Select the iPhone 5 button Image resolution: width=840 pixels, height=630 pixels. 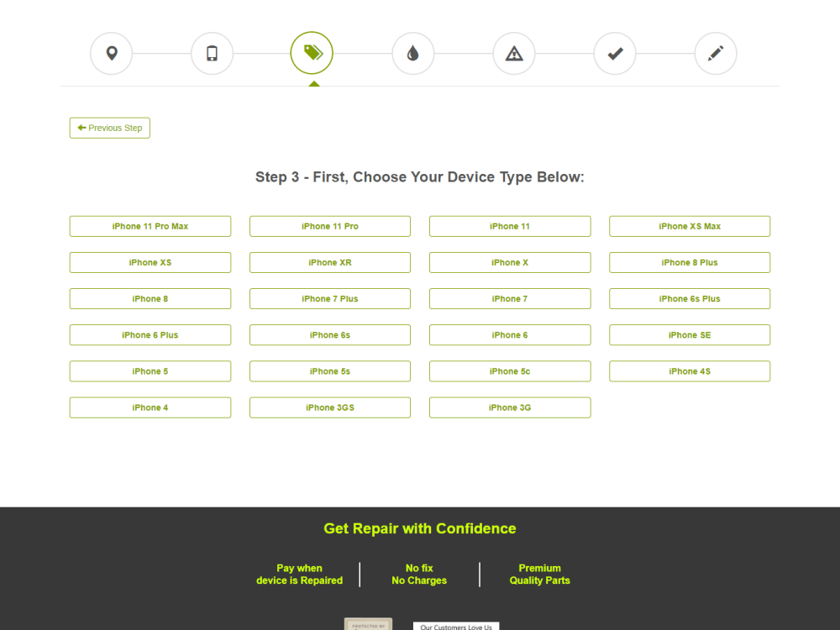150,371
